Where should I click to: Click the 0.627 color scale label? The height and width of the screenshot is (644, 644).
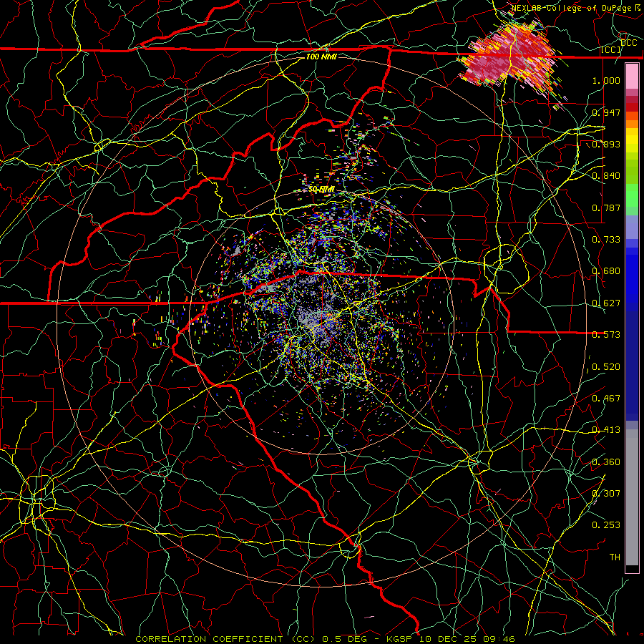tap(606, 303)
